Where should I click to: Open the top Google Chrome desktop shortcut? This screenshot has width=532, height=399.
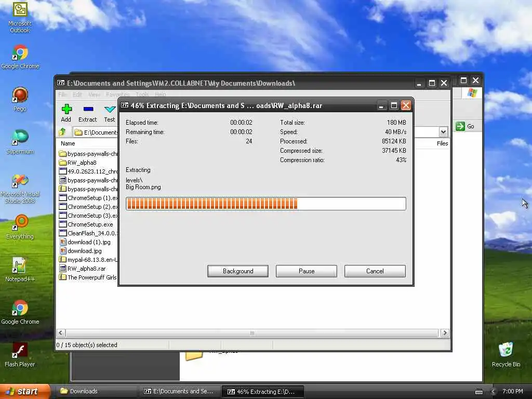[20, 57]
